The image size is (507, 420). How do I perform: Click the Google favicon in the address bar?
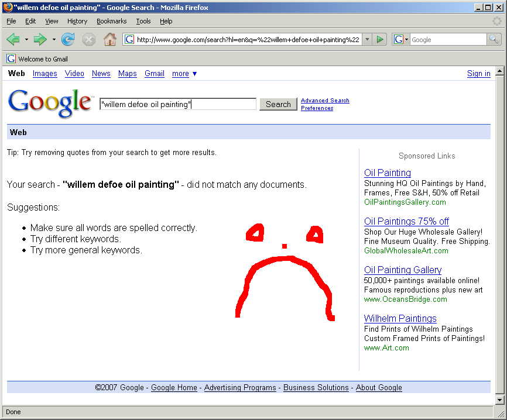[129, 39]
